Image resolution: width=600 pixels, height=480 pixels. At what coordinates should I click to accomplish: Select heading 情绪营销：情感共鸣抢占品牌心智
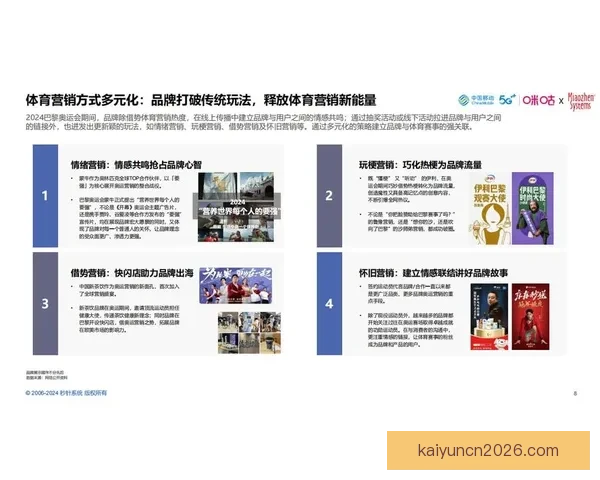click(x=136, y=165)
